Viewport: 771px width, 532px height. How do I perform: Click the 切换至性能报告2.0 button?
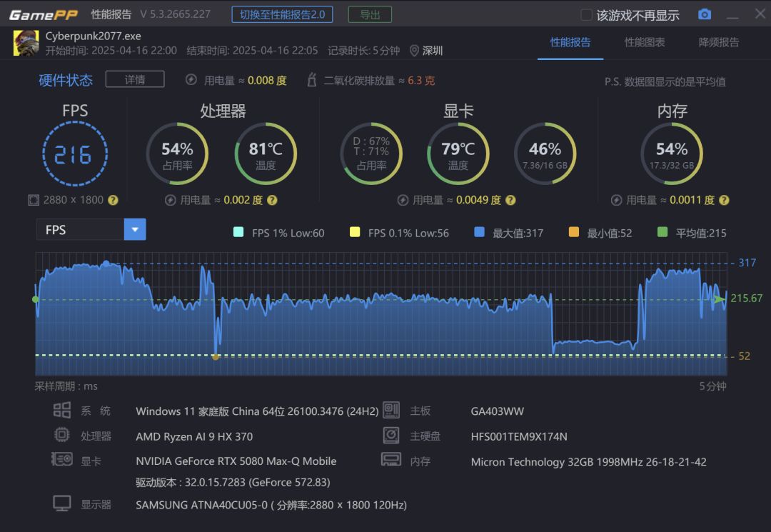[x=282, y=14]
